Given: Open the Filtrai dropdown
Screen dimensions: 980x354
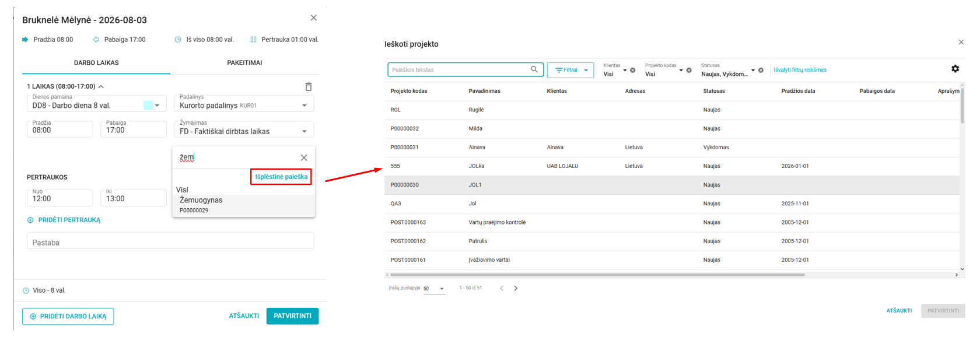Looking at the screenshot, I should tap(570, 70).
